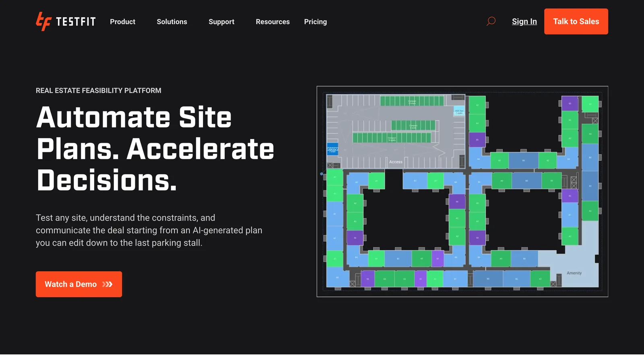
Task: Open the Product menu
Action: [x=123, y=22]
